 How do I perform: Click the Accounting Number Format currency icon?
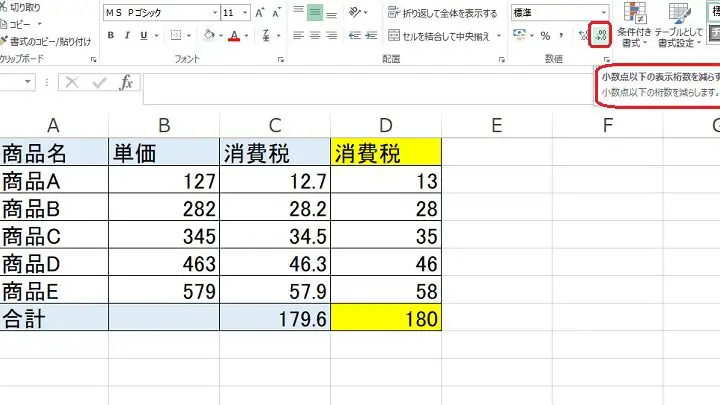tap(519, 35)
